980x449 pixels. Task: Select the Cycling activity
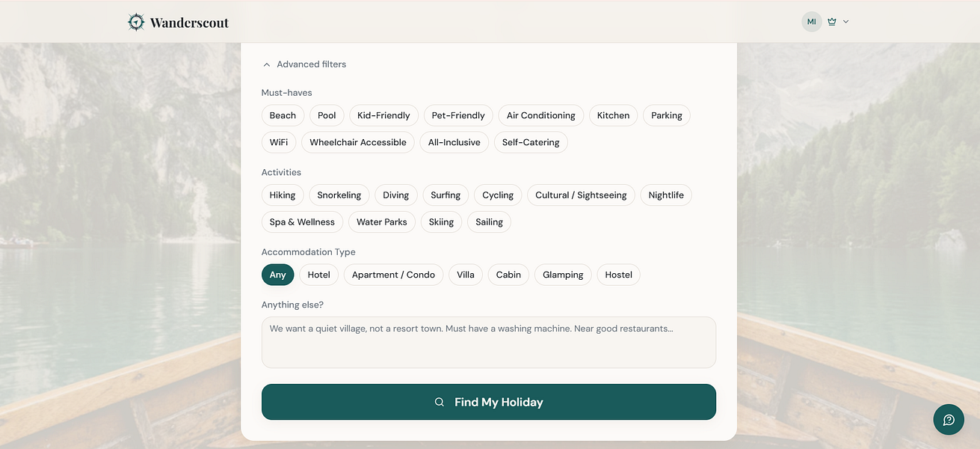coord(498,195)
